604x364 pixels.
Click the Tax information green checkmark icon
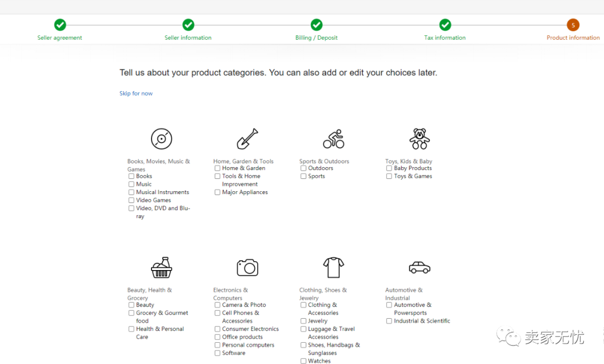[x=445, y=25]
